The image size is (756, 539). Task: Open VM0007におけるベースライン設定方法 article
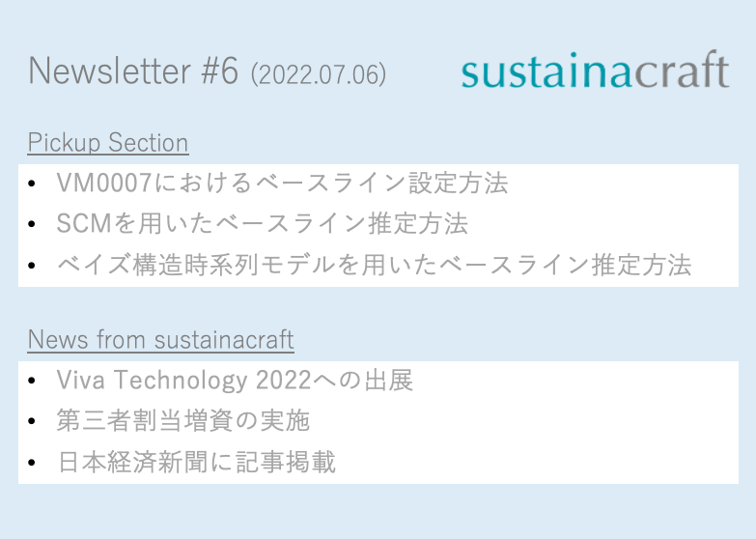[282, 184]
